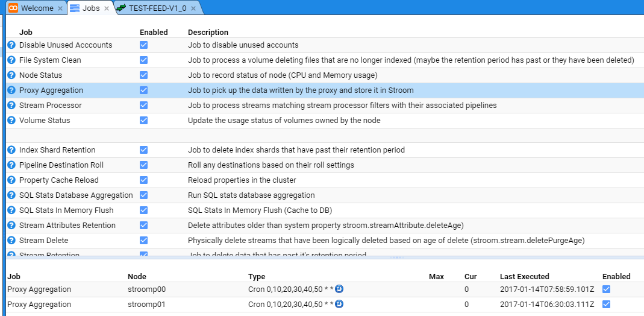This screenshot has height=316, width=644.
Task: Open cron schedule clock icon for stroomp00
Action: pyautogui.click(x=339, y=289)
